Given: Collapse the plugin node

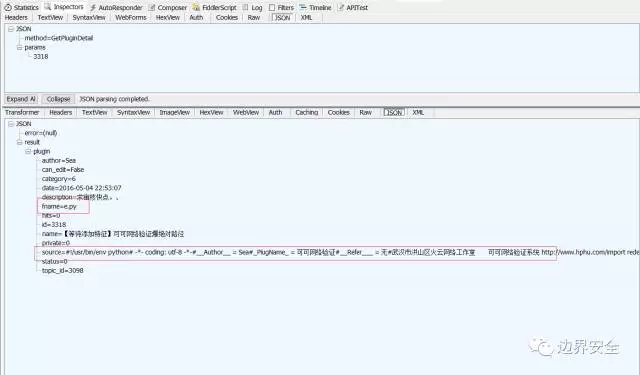Looking at the screenshot, I should pyautogui.click(x=28, y=151).
